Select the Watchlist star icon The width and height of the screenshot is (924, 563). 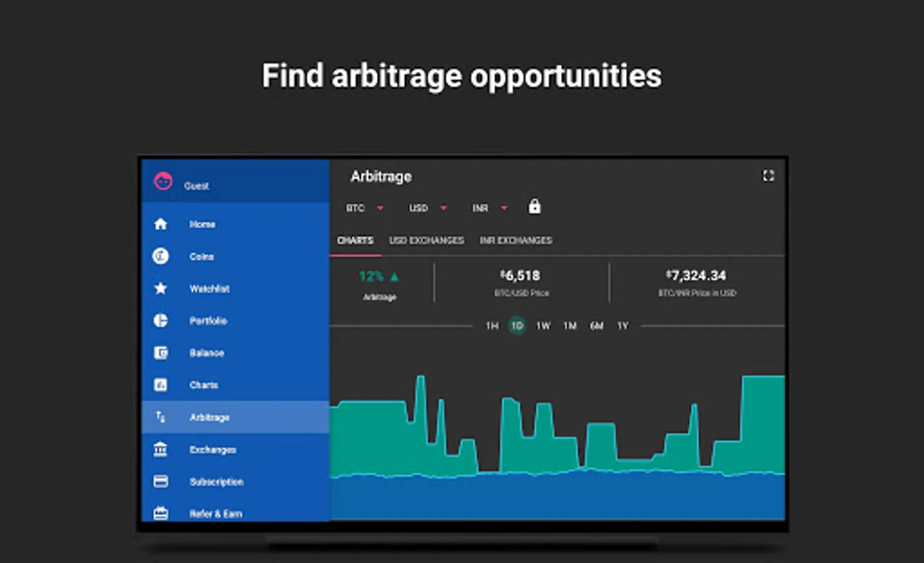tap(161, 288)
